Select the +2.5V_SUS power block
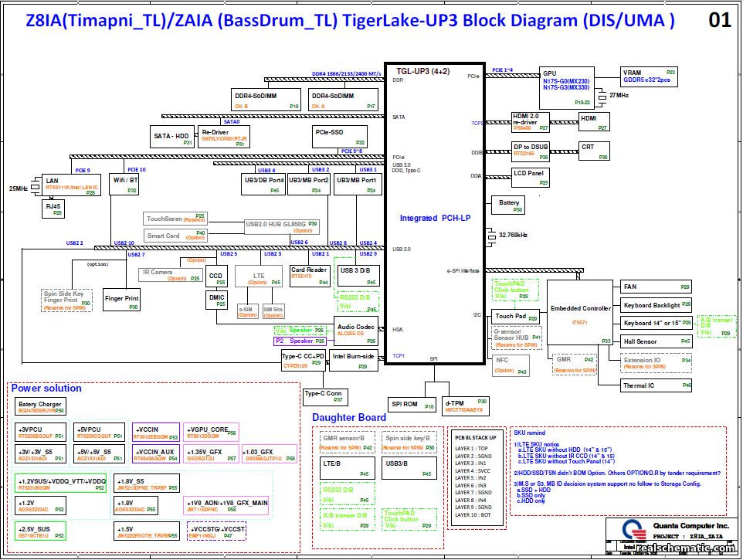 pos(40,531)
